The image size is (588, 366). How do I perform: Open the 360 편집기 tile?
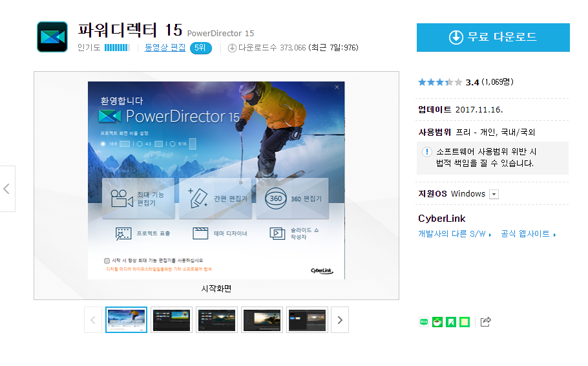(x=292, y=199)
